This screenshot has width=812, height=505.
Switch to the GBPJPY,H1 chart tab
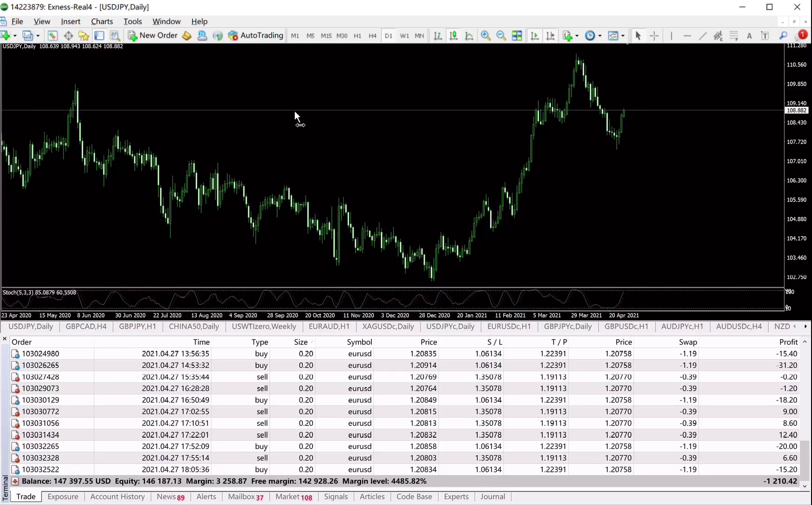tap(137, 326)
